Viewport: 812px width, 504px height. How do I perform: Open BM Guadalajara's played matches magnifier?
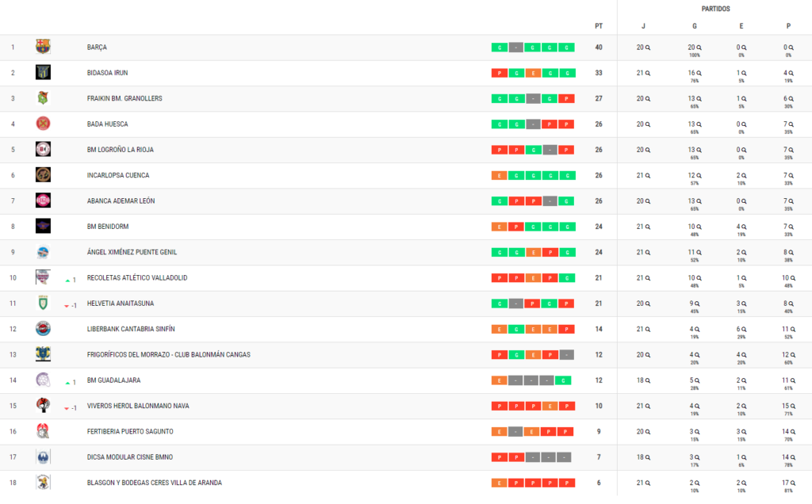pyautogui.click(x=647, y=381)
